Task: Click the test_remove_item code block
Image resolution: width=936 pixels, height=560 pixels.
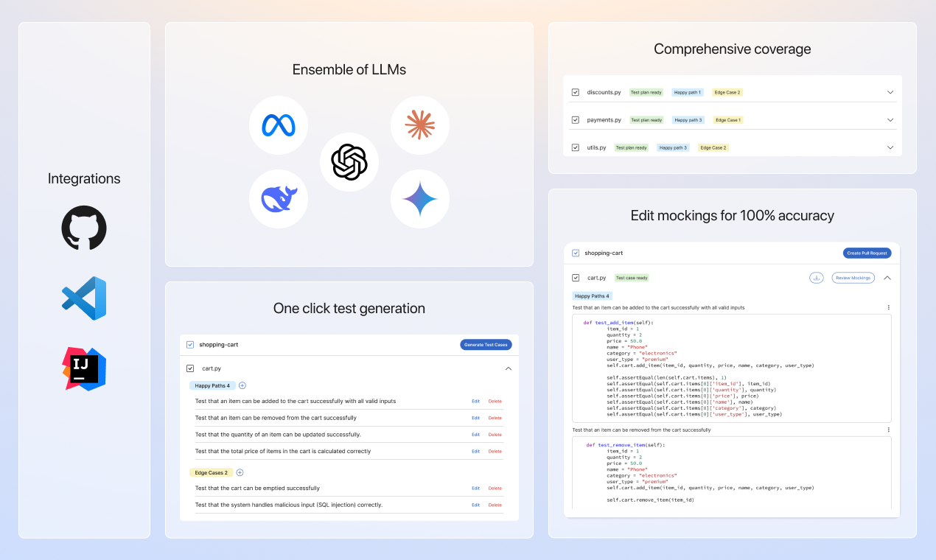Action: 732,472
